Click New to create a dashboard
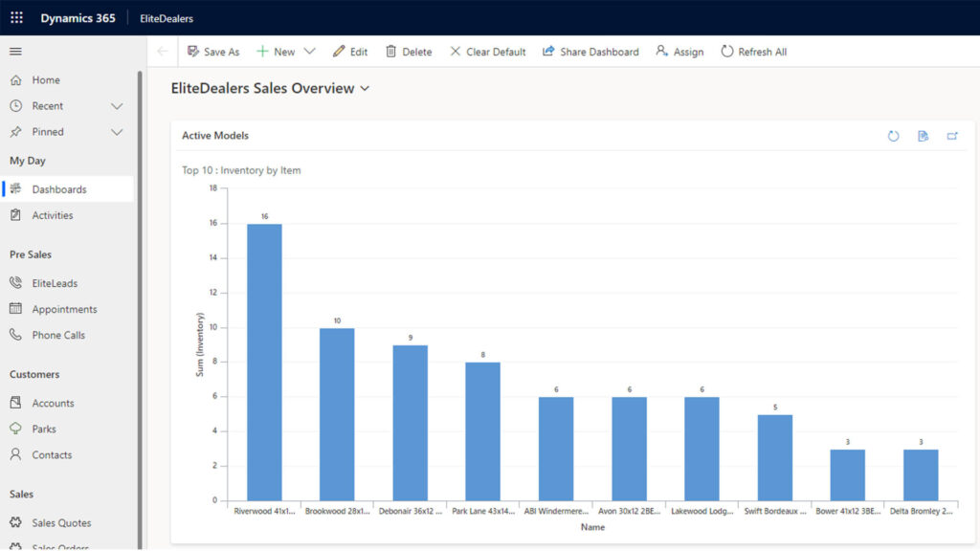Screen dimensions: 980x551 click(276, 52)
